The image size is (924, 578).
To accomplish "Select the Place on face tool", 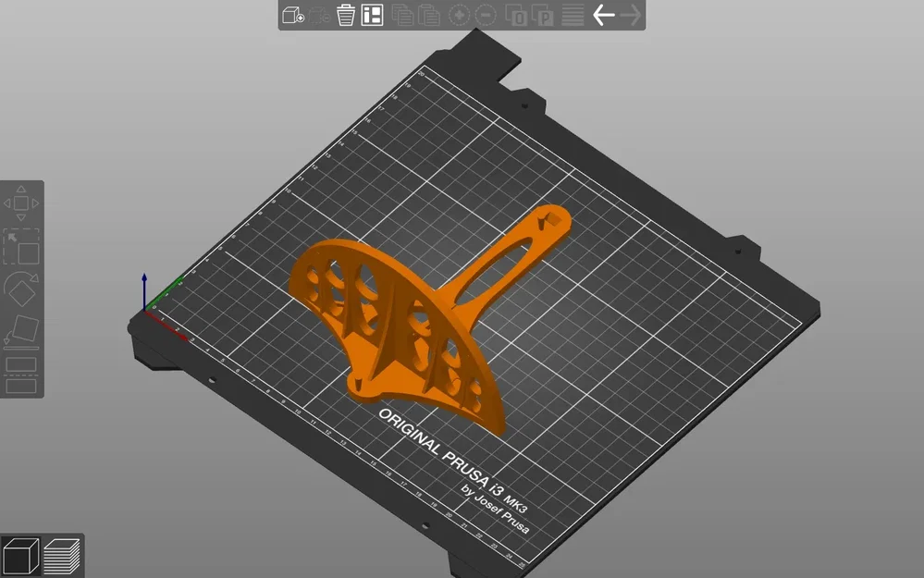I will (21, 332).
